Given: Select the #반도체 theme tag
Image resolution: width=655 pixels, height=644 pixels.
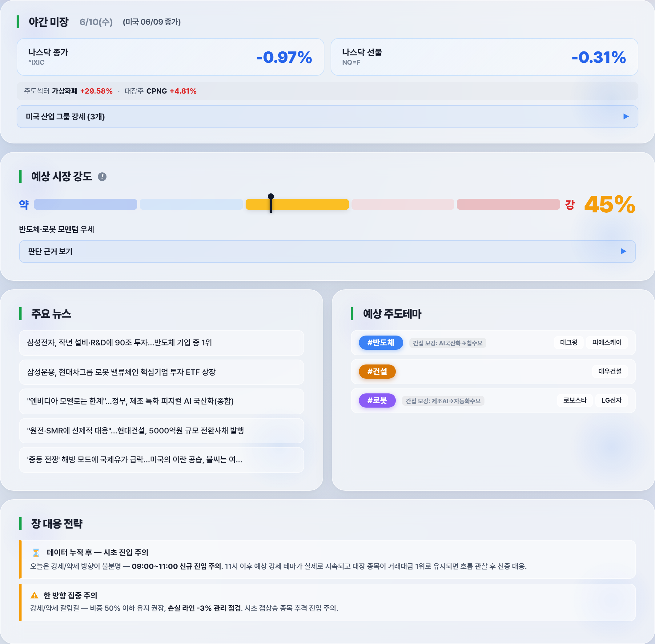Looking at the screenshot, I should click(381, 343).
